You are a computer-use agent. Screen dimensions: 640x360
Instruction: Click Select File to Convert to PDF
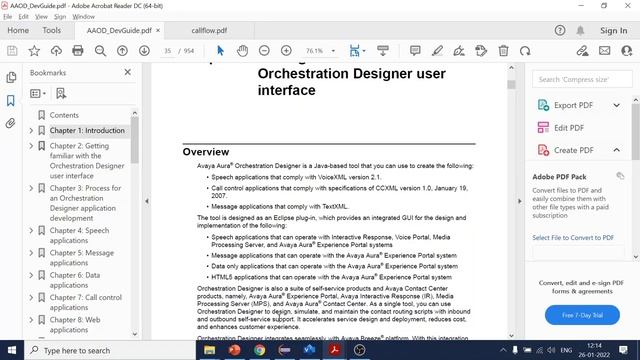(x=573, y=238)
